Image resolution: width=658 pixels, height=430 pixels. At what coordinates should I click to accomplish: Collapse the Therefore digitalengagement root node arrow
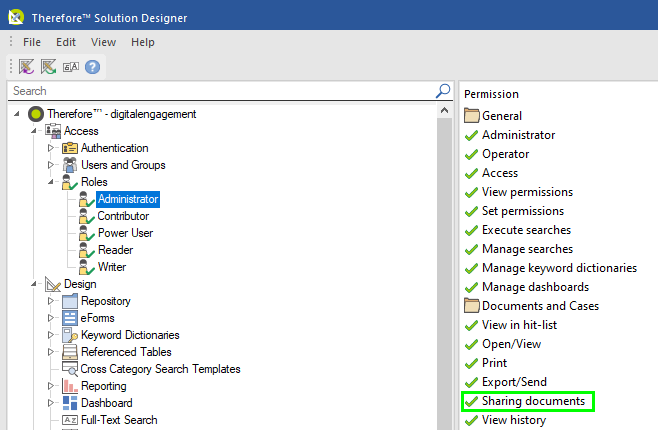click(17, 114)
